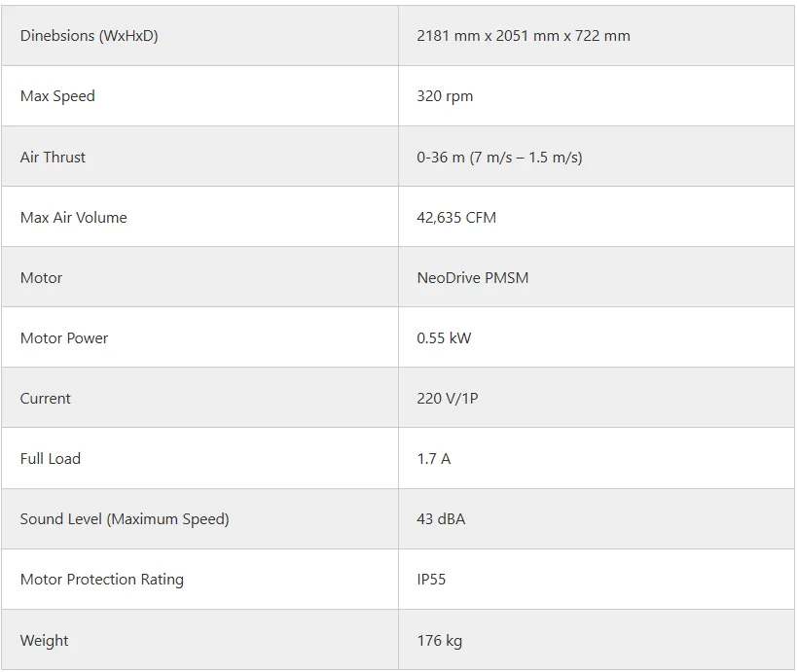797x672 pixels.
Task: Click the "Max Air Volume" label
Action: (73, 217)
